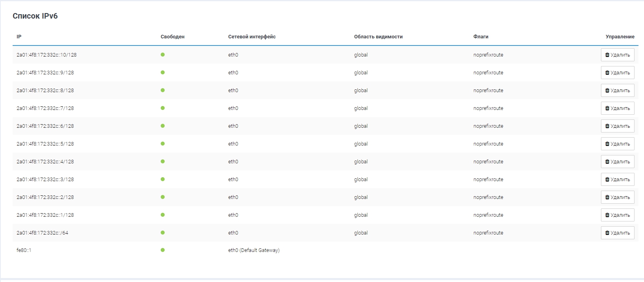Viewport: 644px width, 282px height.
Task: Delete the ::10/128 IPv6 address
Action: [617, 55]
